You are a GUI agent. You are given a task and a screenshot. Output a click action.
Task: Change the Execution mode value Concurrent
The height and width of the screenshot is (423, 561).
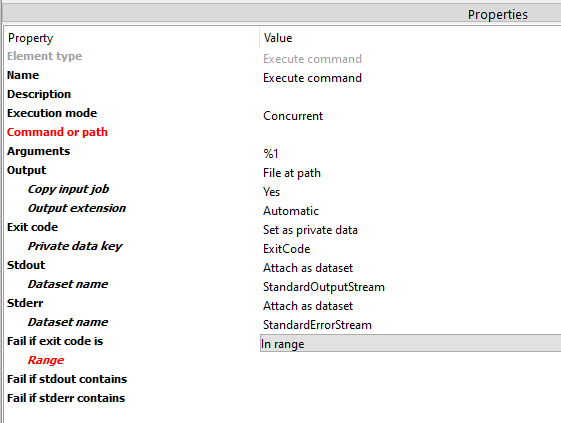[x=293, y=116]
